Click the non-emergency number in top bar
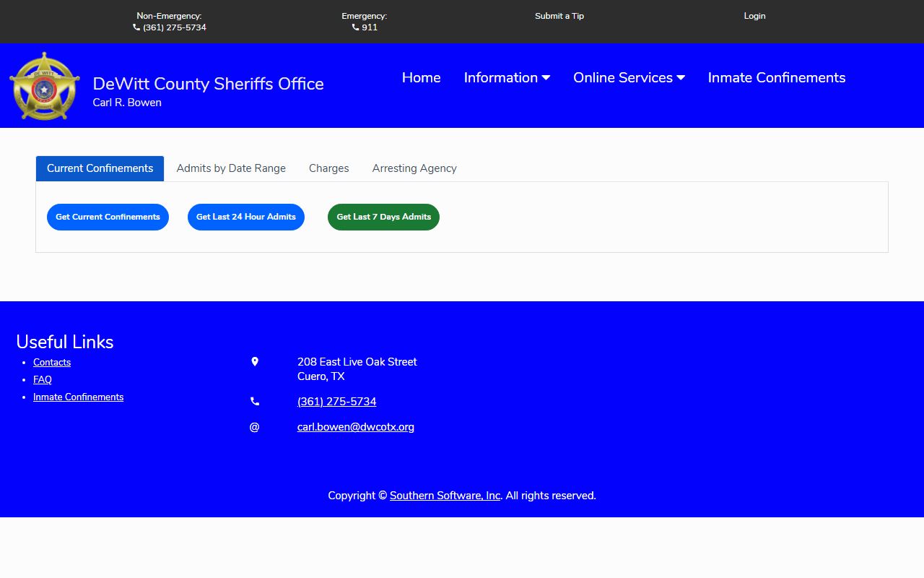Screen dimensions: 924x578 pyautogui.click(x=175, y=27)
